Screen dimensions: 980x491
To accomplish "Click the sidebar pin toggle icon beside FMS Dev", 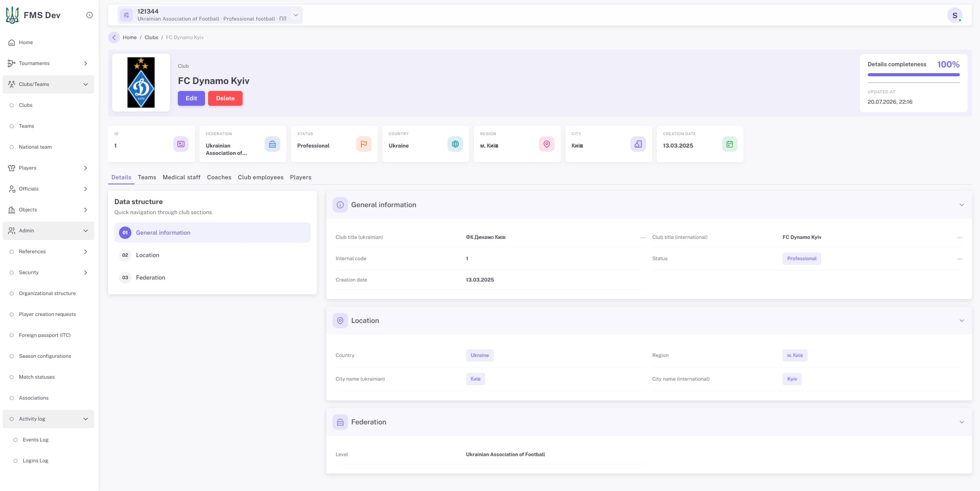I will click(x=90, y=15).
